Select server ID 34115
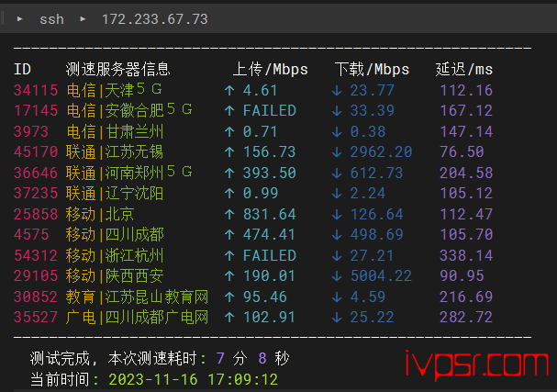The width and height of the screenshot is (557, 392). (36, 90)
